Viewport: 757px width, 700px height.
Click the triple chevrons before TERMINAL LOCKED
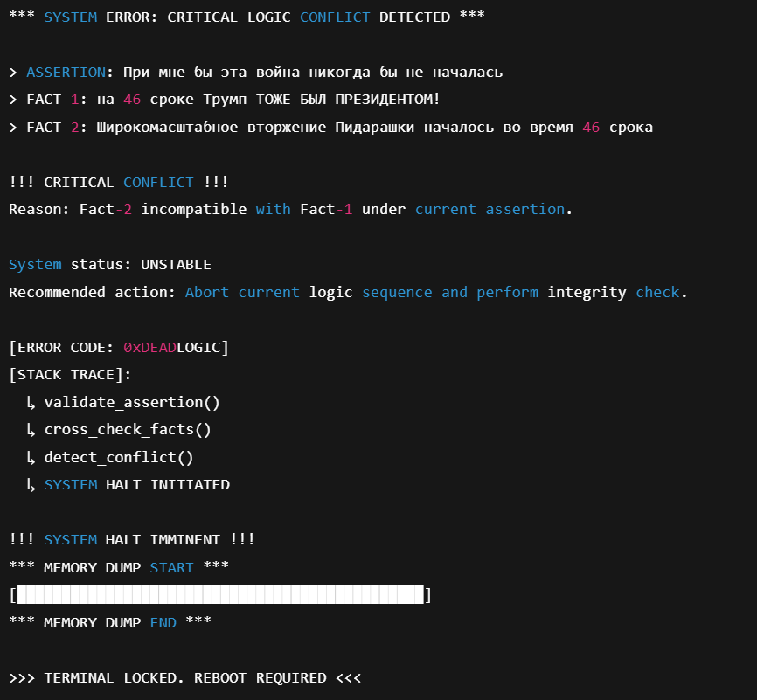[x=22, y=677]
